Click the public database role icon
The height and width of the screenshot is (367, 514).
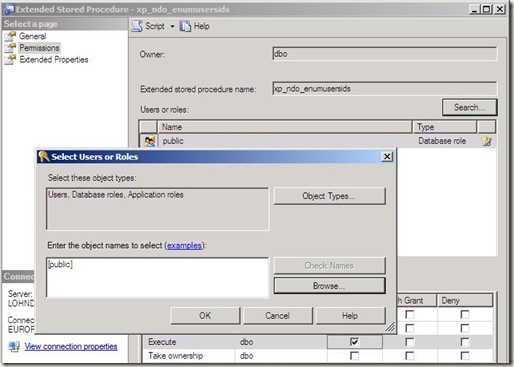(x=150, y=141)
